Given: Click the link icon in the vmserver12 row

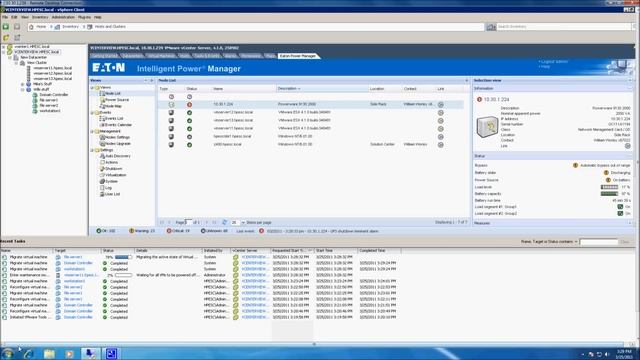Looking at the screenshot, I should (x=440, y=113).
